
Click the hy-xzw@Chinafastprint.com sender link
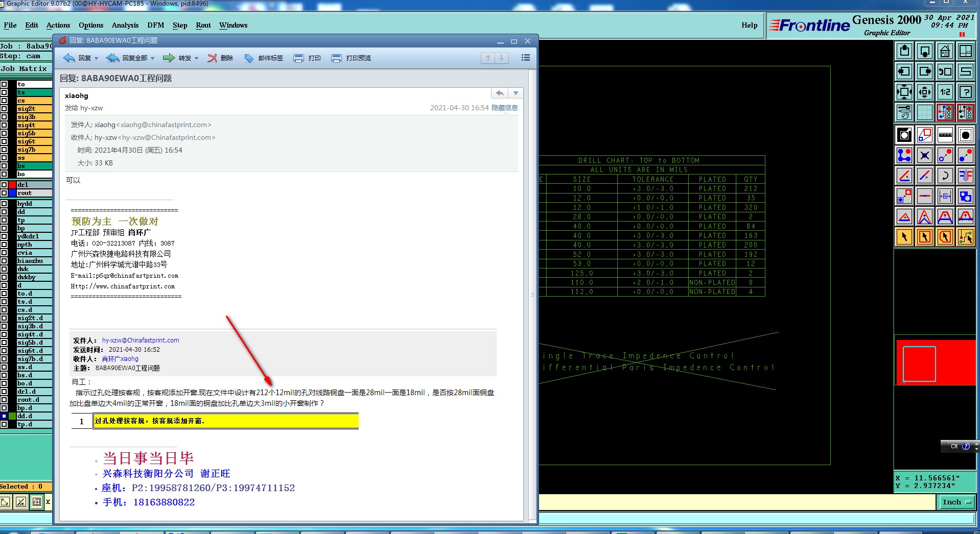pos(141,341)
